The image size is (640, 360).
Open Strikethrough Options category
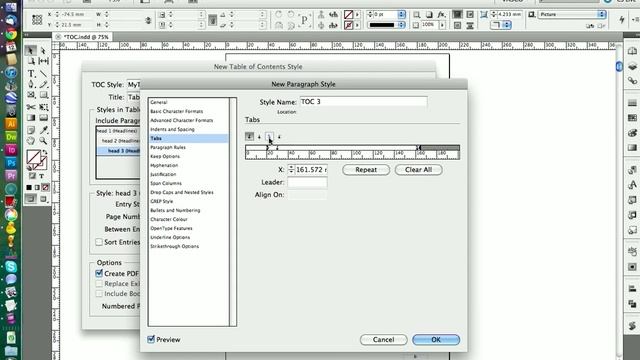(x=174, y=246)
